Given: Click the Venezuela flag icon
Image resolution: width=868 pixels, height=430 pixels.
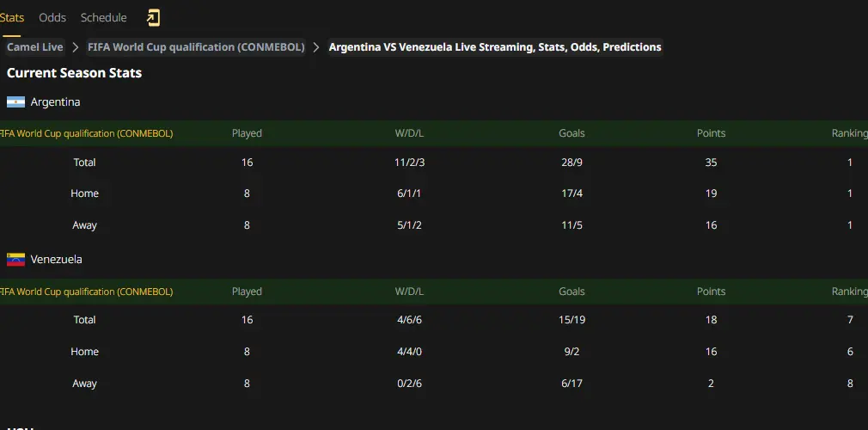Looking at the screenshot, I should 15,260.
